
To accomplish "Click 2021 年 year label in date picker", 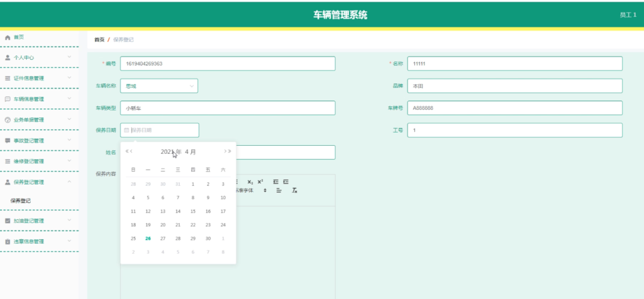I will click(171, 152).
